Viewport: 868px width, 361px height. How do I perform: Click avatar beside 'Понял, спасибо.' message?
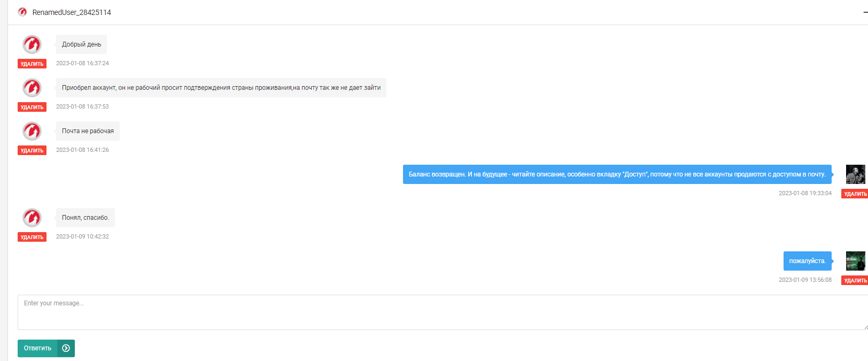coord(32,218)
